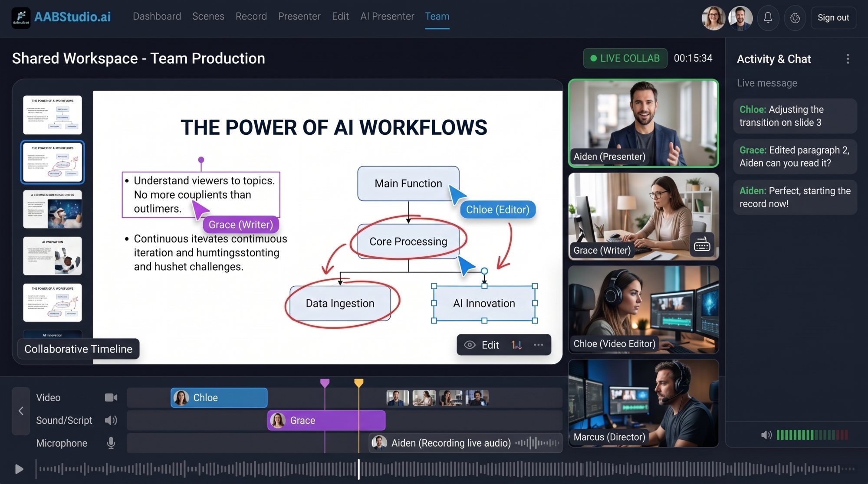Screen dimensions: 868x484
Task: Toggle the Microphone track mic icon
Action: tap(111, 443)
